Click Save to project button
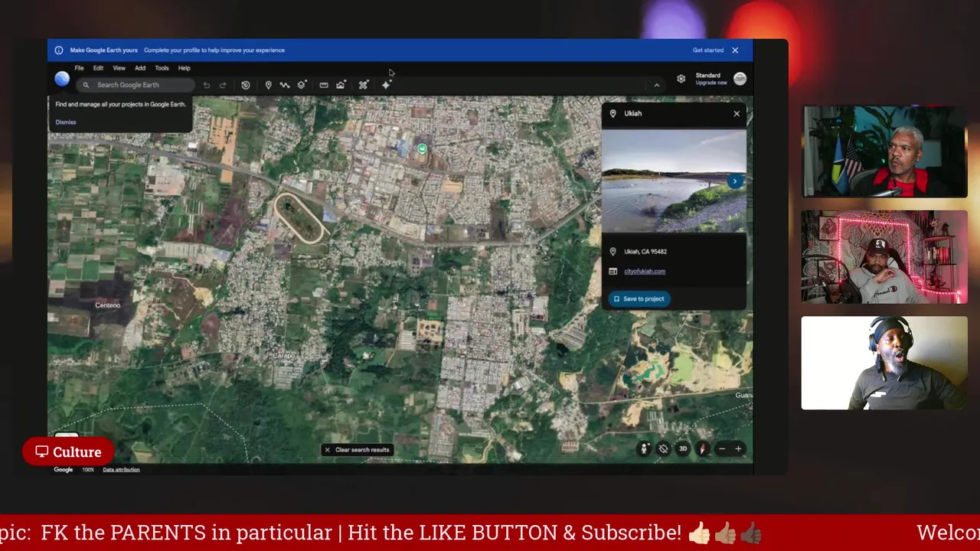This screenshot has height=551, width=980. click(x=639, y=298)
